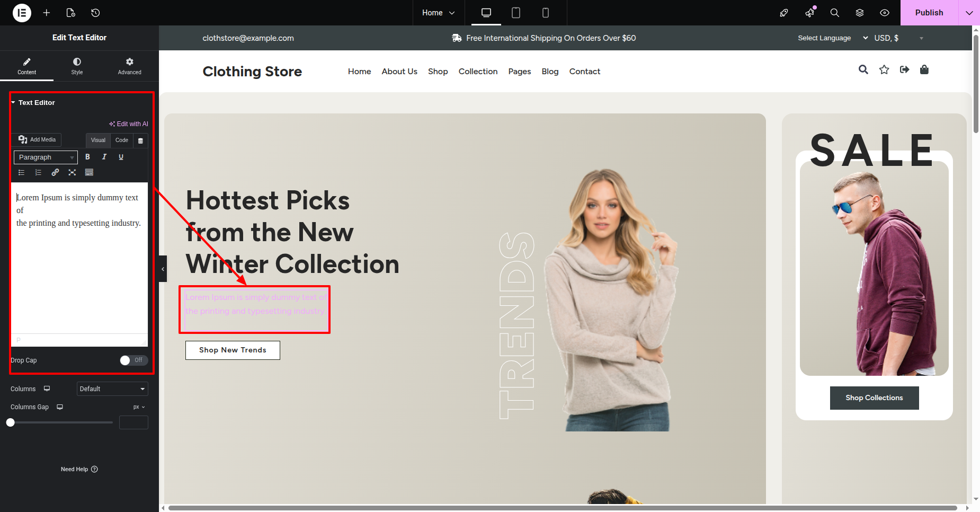Open the Structure layers icon
980x512 pixels.
coord(860,13)
